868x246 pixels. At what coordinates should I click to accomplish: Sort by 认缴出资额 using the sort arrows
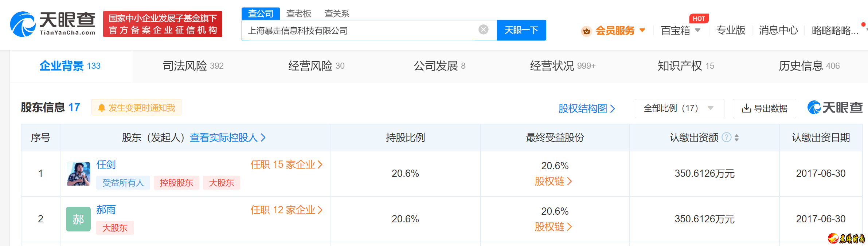737,138
